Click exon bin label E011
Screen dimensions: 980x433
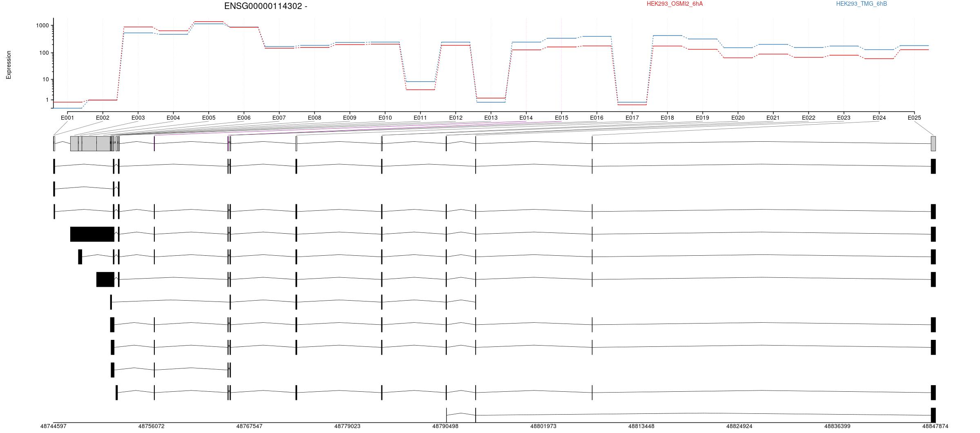(x=420, y=118)
